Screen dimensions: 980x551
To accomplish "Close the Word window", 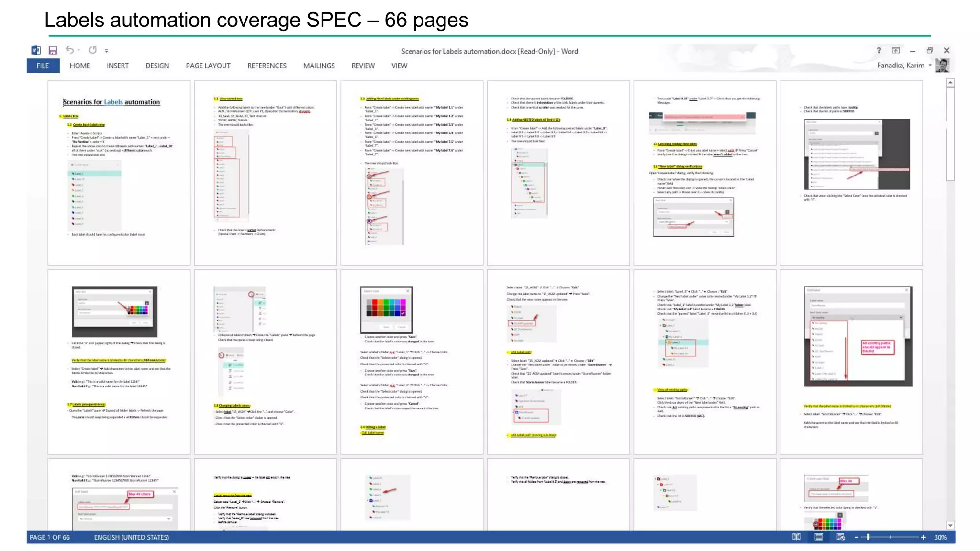I will point(947,50).
